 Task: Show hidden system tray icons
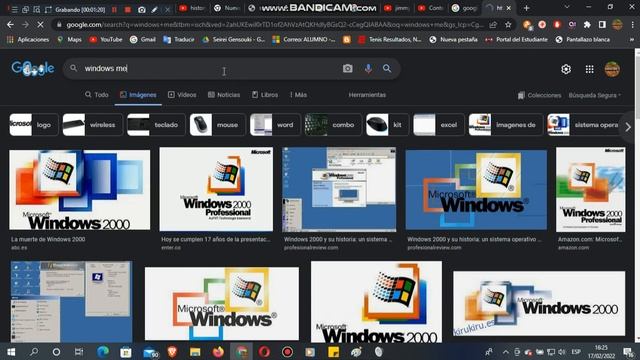click(x=506, y=352)
